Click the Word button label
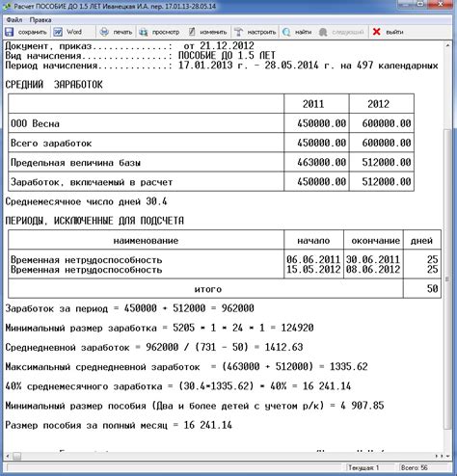Screen dimensions: 457x476 point(74,32)
